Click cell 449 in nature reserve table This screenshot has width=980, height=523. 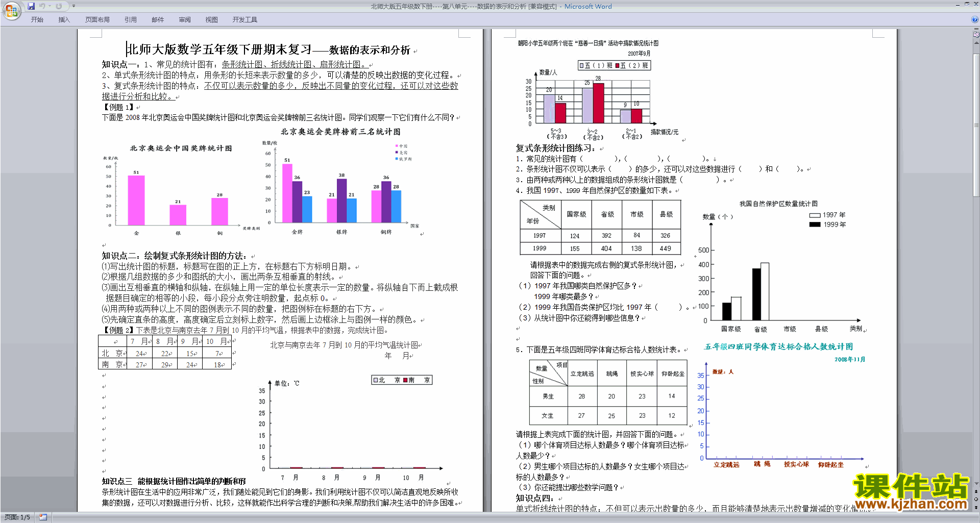click(x=666, y=248)
